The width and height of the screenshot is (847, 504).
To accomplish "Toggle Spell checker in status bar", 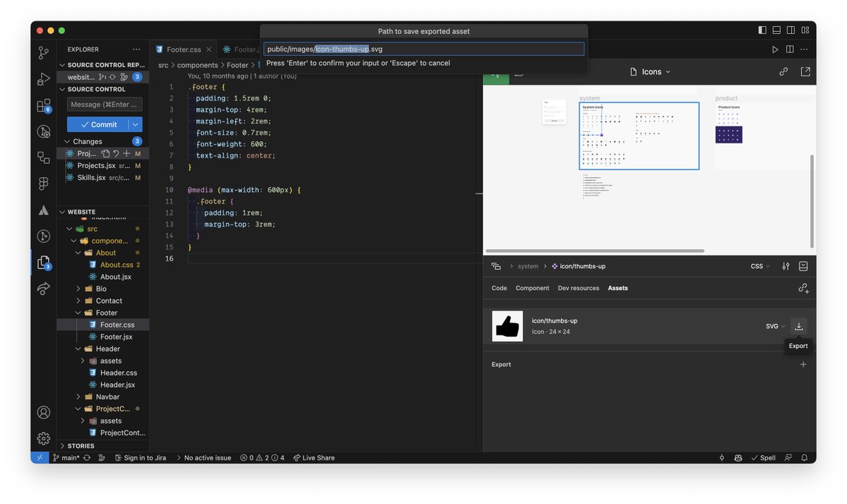I will click(x=763, y=457).
